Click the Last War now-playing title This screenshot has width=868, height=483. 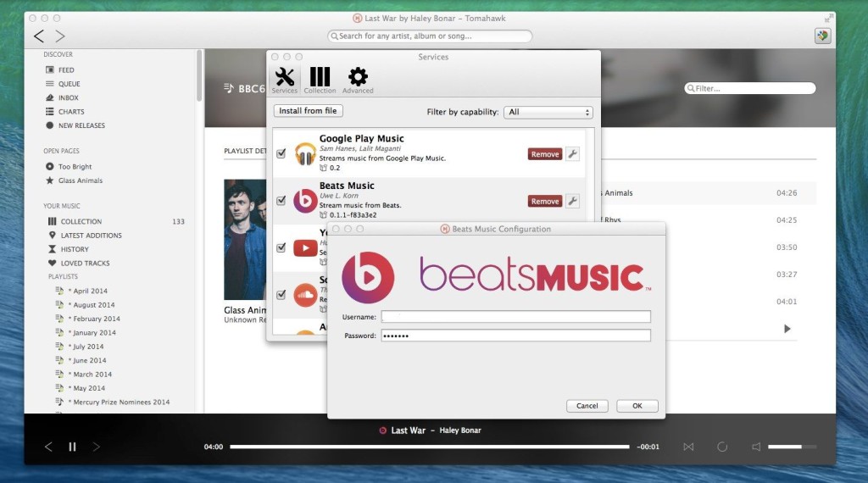408,430
